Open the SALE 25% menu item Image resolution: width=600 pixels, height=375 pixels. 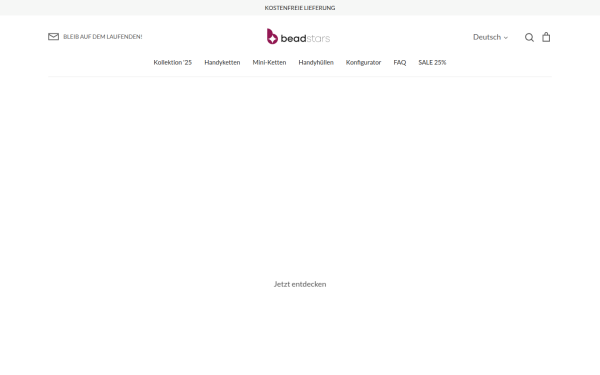432,62
